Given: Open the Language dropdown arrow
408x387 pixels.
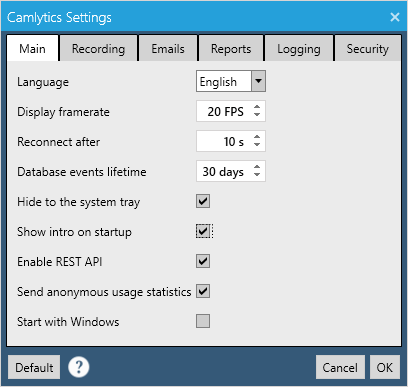Looking at the screenshot, I should point(258,81).
